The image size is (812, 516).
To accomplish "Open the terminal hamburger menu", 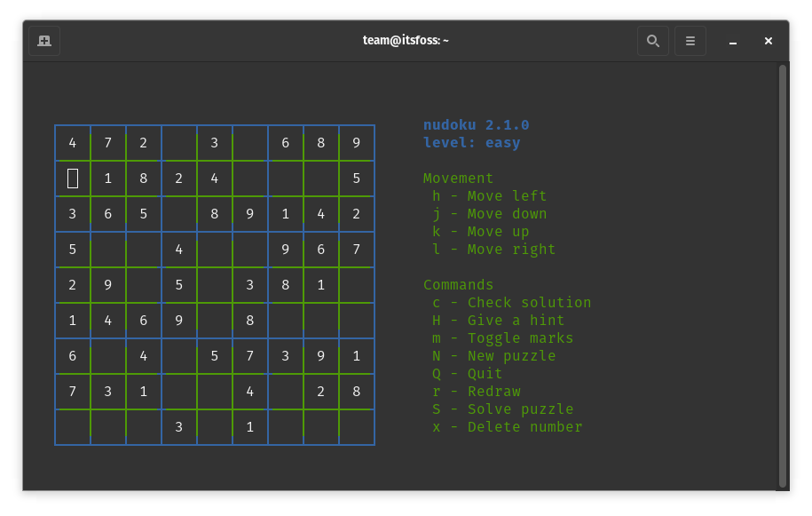I will click(690, 40).
